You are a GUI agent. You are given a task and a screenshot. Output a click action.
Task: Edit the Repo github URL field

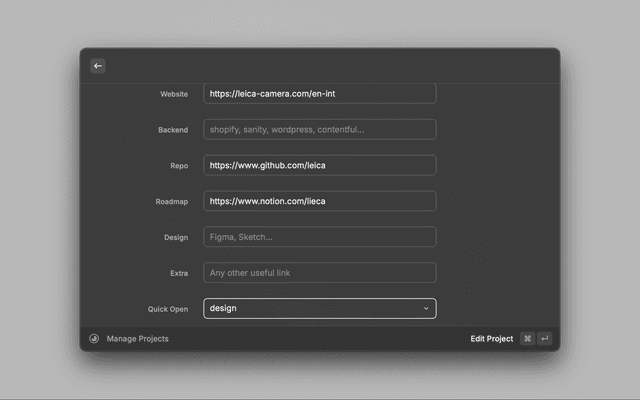pos(319,165)
